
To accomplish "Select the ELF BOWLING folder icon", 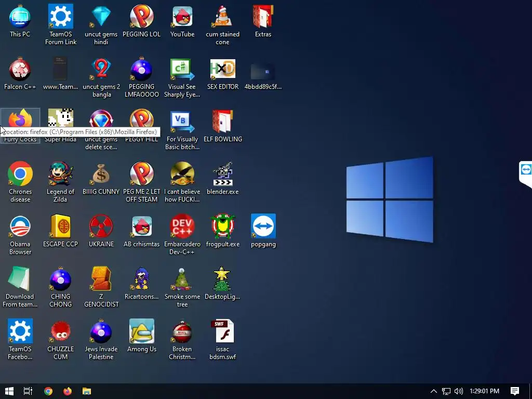I will (222, 121).
